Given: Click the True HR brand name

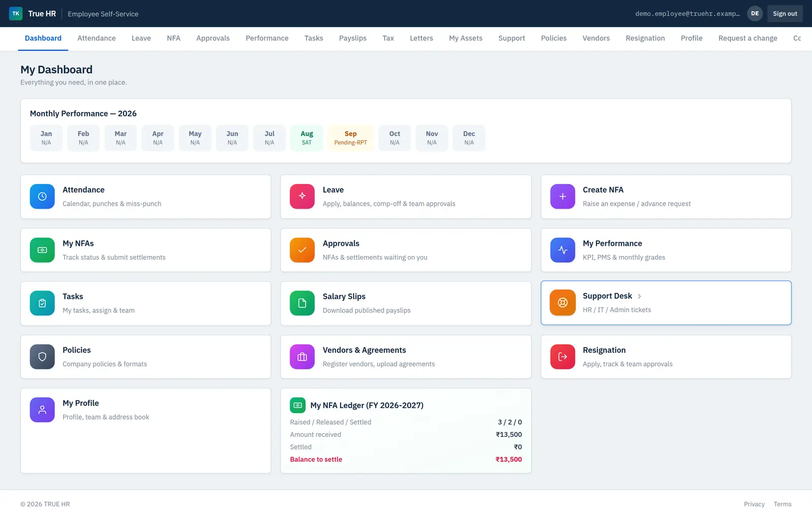Looking at the screenshot, I should tap(42, 14).
